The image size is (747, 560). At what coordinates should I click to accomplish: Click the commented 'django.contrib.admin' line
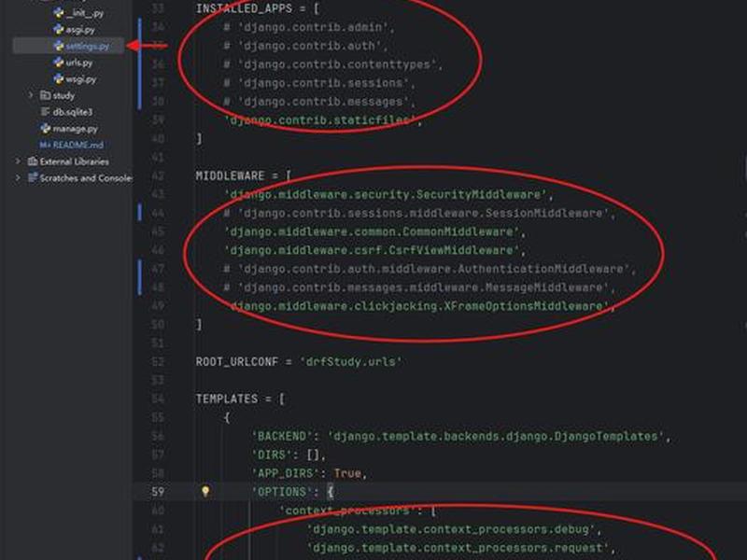309,28
